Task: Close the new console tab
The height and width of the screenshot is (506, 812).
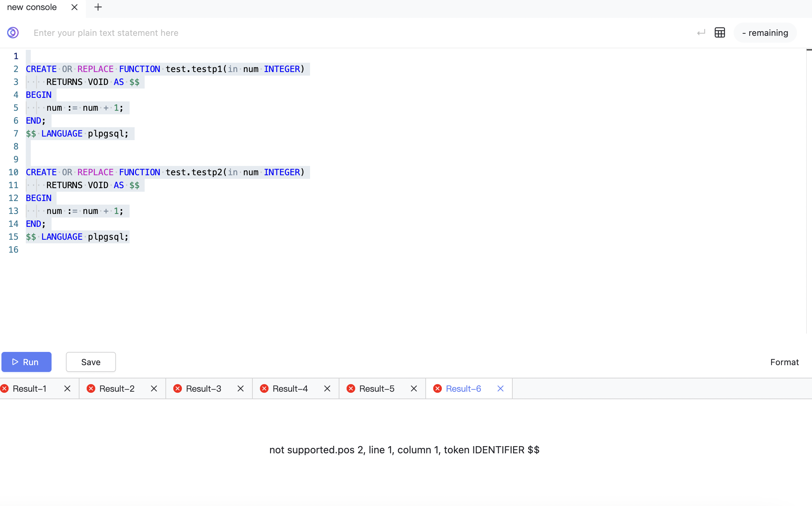Action: [x=74, y=7]
